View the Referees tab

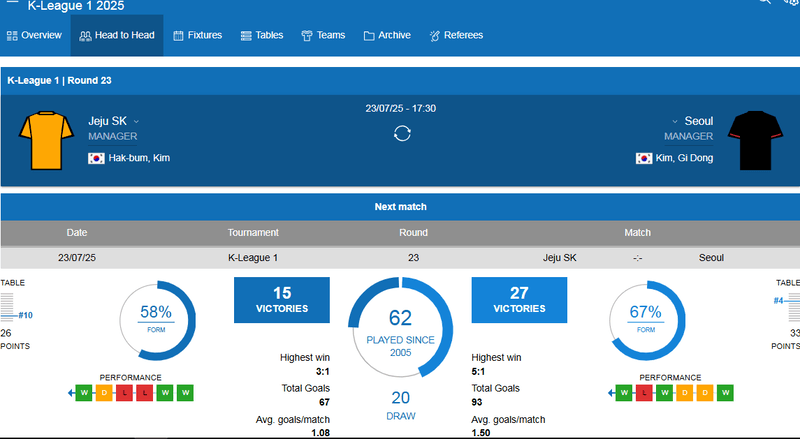coord(456,35)
